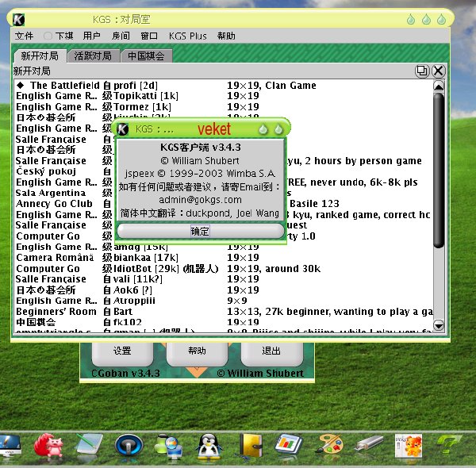
Task: Click the middle droplet button on main window title bar
Action: (x=426, y=19)
